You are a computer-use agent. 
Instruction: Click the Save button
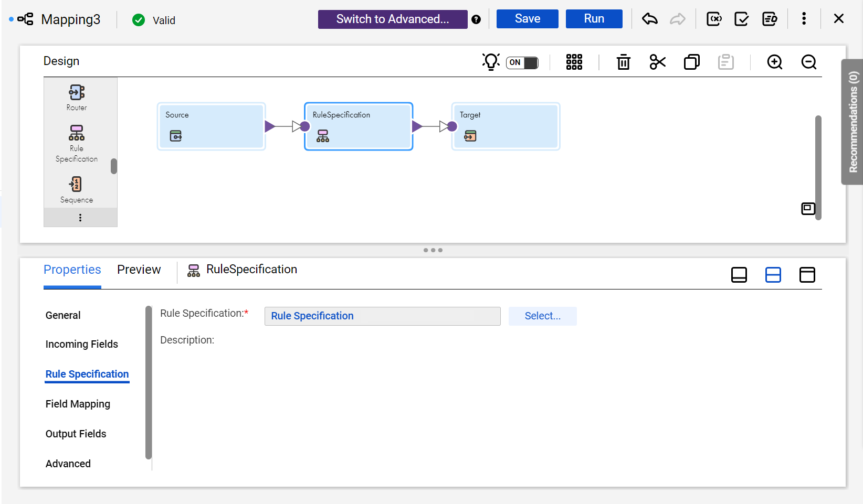(x=528, y=19)
